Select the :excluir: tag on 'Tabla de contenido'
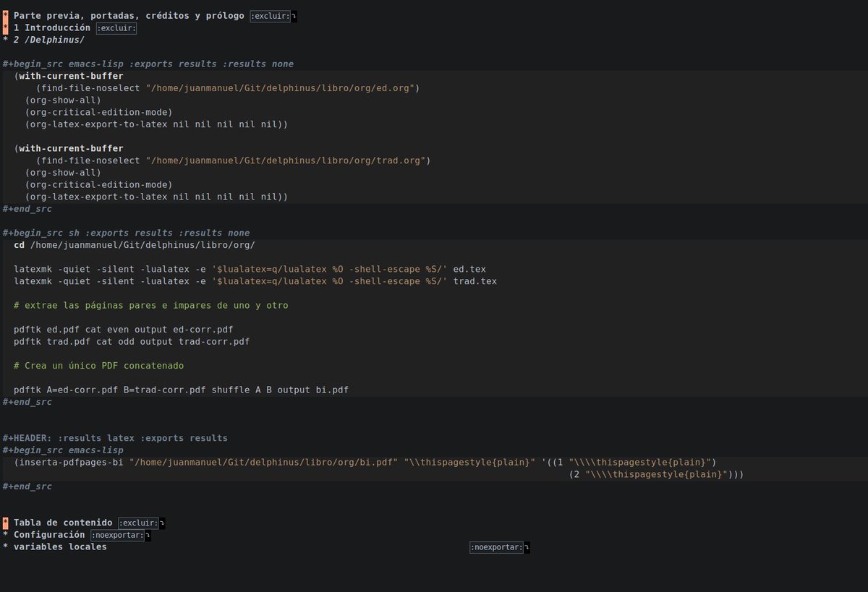Viewport: 868px width, 592px height. (x=138, y=523)
